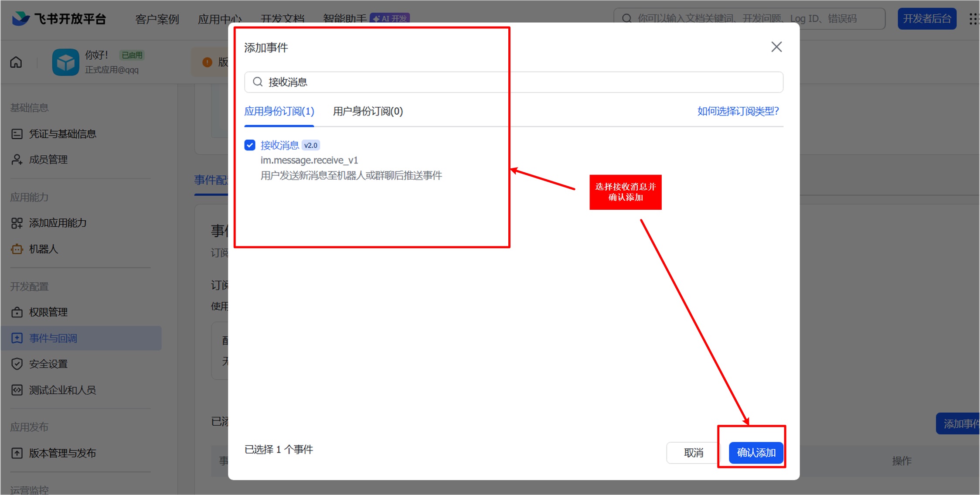This screenshot has width=980, height=495.
Task: Open 安全设置 security settings
Action: [48, 364]
